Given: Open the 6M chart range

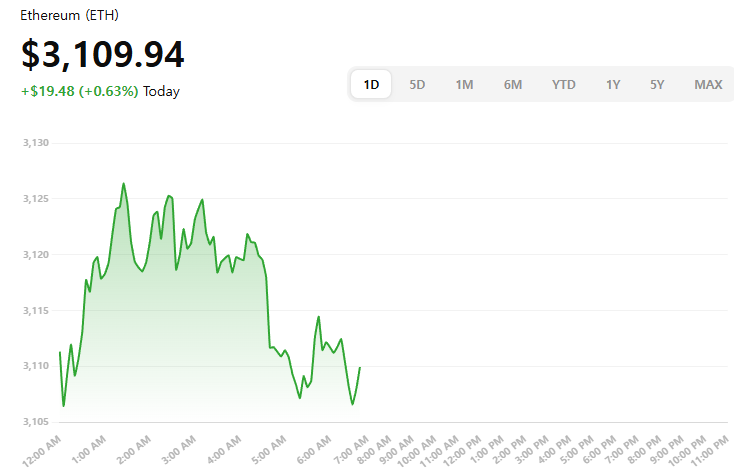Looking at the screenshot, I should pos(513,85).
